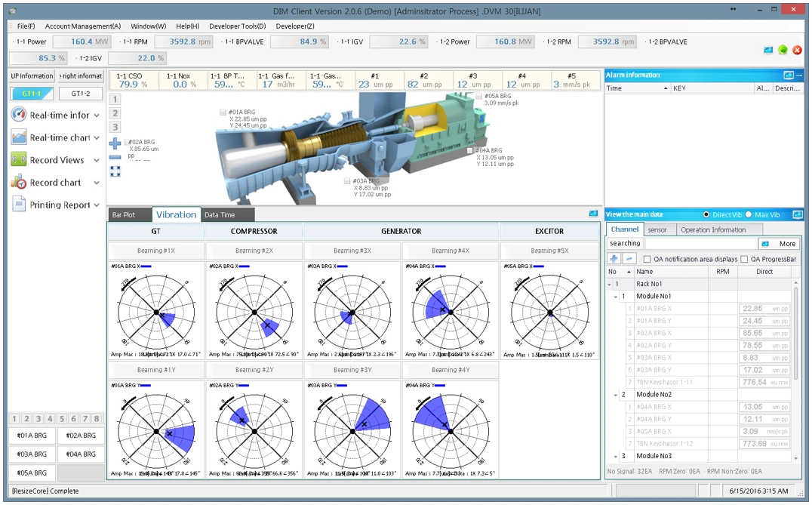Image resolution: width=812 pixels, height=505 pixels.
Task: Open the Account Management(A) menu
Action: [x=83, y=26]
